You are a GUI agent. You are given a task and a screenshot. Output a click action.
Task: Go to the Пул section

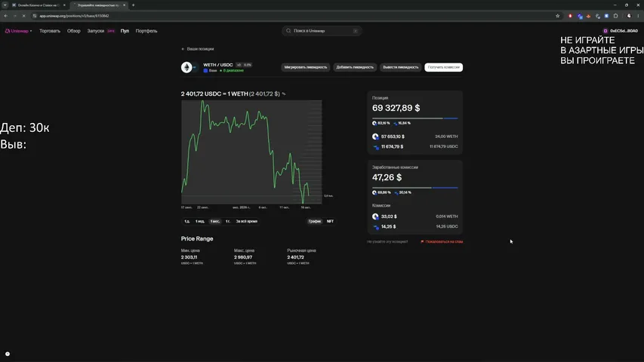[125, 31]
